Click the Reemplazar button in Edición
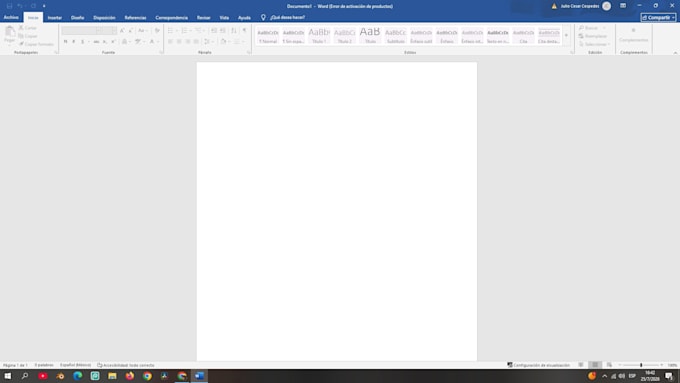The width and height of the screenshot is (680, 383). click(593, 36)
